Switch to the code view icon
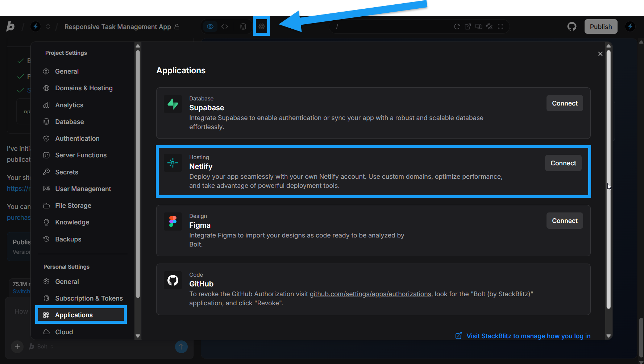The width and height of the screenshot is (644, 364). click(x=225, y=26)
